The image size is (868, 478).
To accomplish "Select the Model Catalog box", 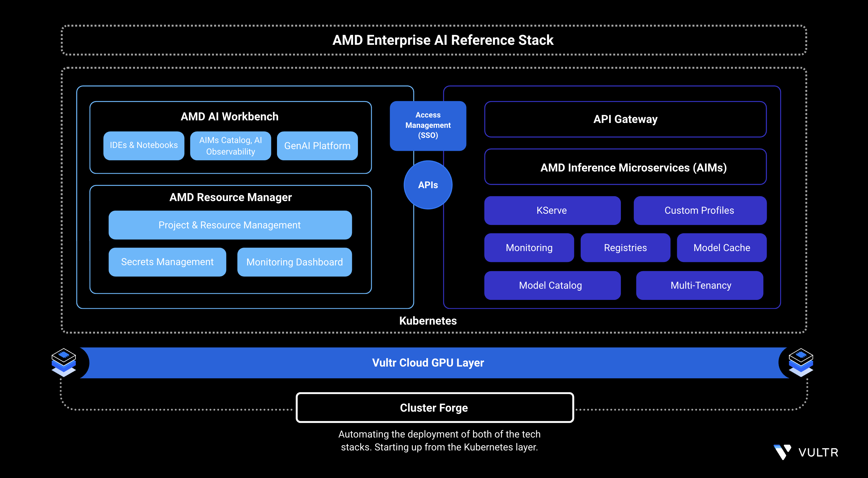I will [552, 285].
